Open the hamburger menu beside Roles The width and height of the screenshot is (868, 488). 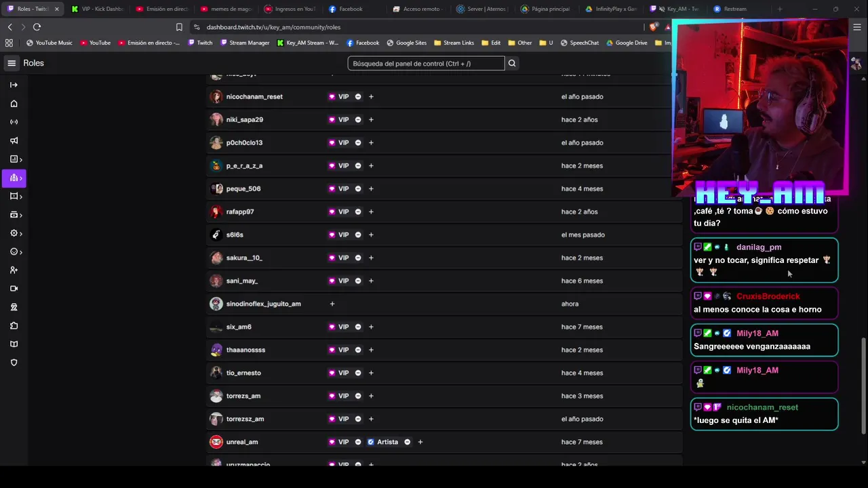(x=12, y=63)
